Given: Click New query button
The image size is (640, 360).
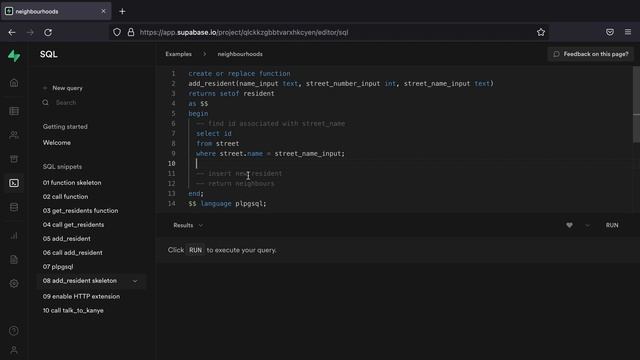Looking at the screenshot, I should 64,88.
